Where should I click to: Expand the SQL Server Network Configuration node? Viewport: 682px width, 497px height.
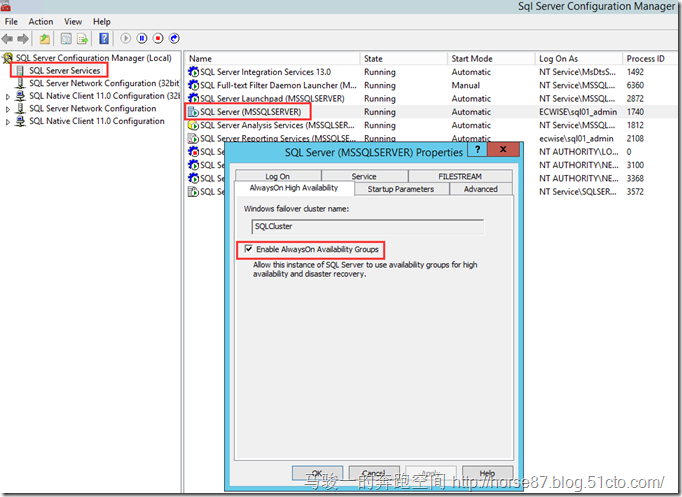point(7,110)
